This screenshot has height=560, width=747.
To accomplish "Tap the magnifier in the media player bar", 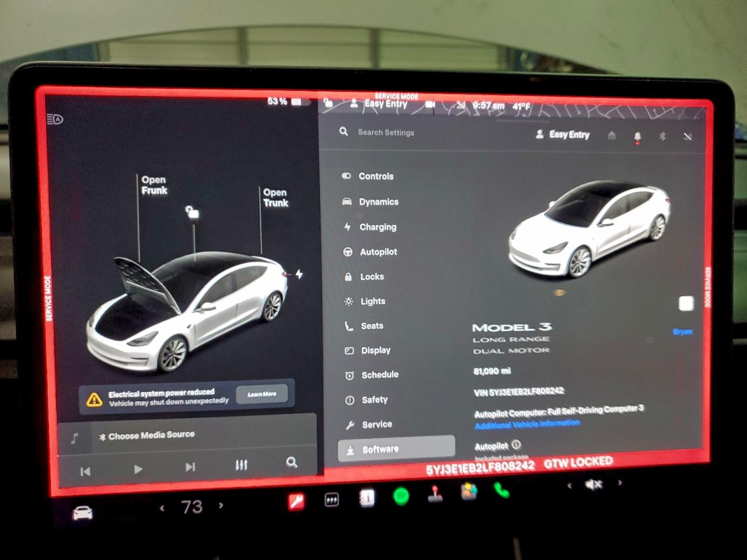I will [x=291, y=463].
